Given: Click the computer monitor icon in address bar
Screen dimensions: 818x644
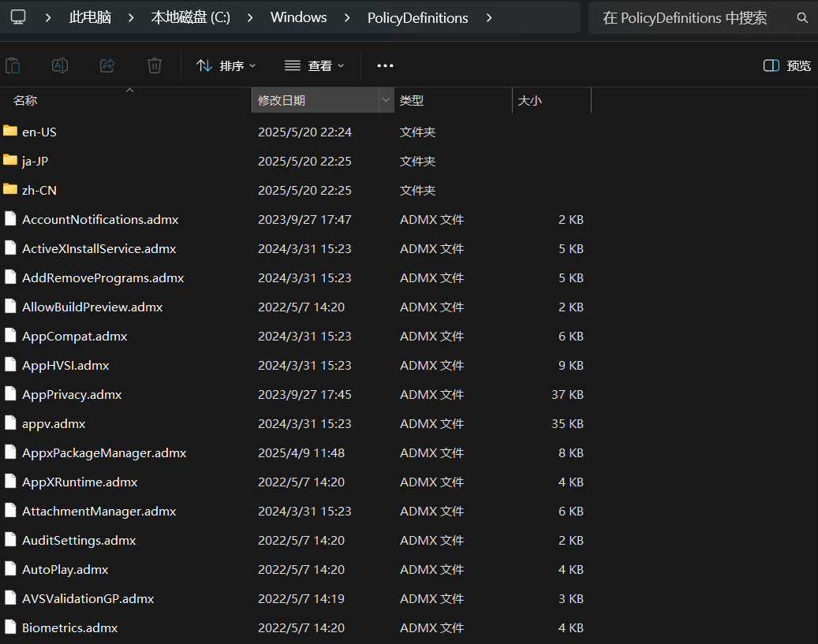Looking at the screenshot, I should pos(17,17).
